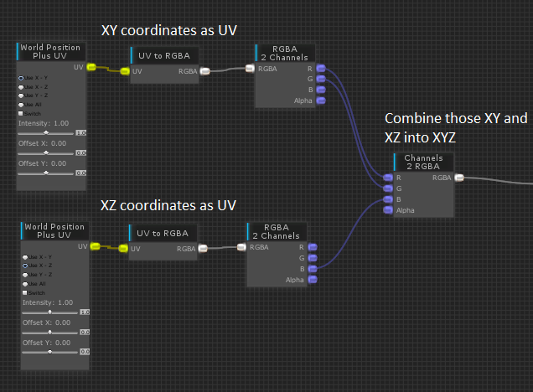This screenshot has height=392, width=533.
Task: Click Intensity value field in bottom World Position node
Action: coord(85,312)
